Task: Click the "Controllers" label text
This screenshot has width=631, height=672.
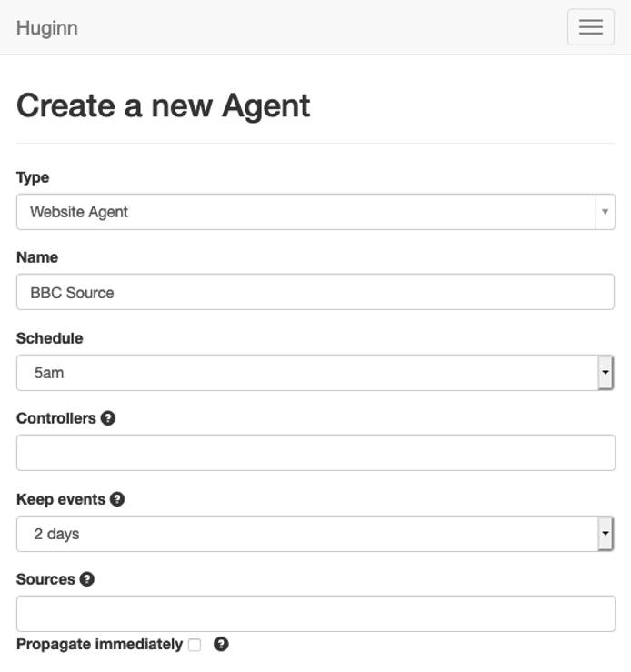Action: pyautogui.click(x=55, y=418)
